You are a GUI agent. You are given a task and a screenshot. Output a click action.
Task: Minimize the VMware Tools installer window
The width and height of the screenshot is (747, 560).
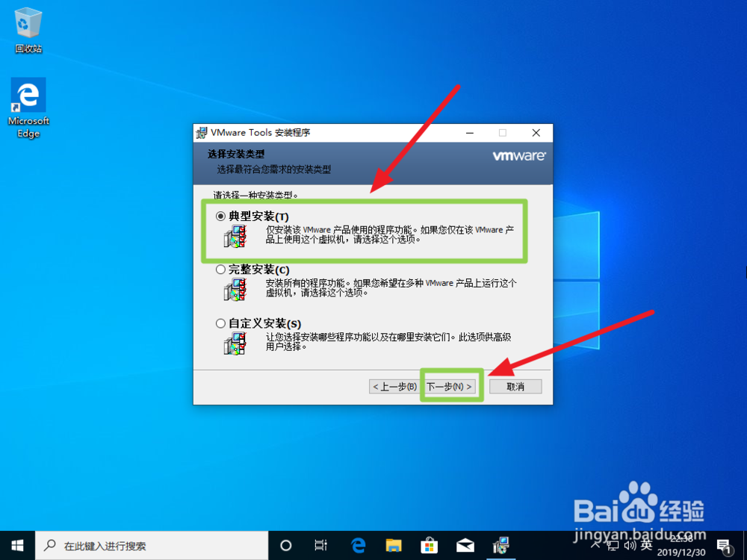click(x=470, y=133)
